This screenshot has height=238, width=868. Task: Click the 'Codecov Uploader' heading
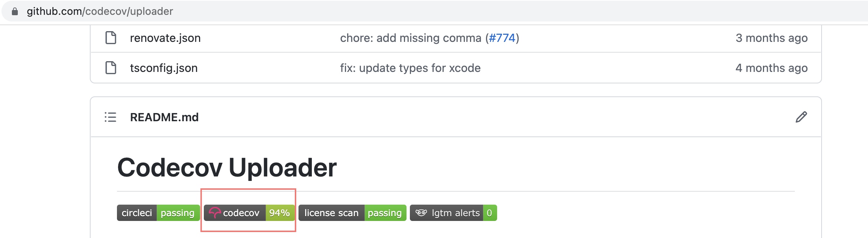click(x=227, y=168)
